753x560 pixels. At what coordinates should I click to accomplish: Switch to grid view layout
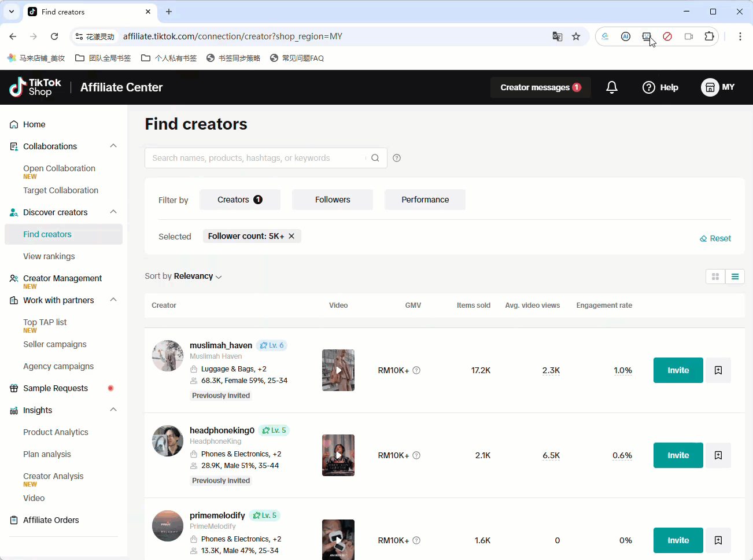pos(715,277)
